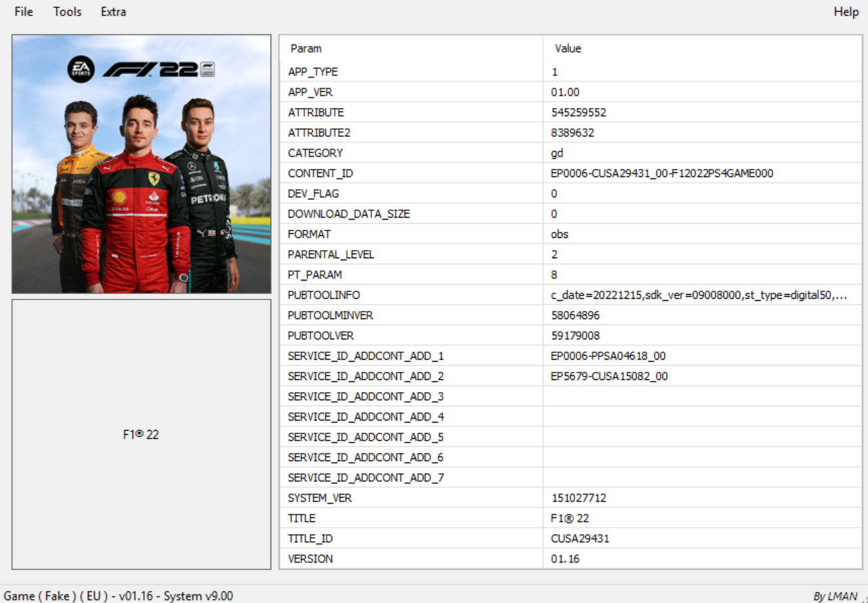Click the SYSTEM_VER value 151027712
868x603 pixels.
pyautogui.click(x=578, y=498)
